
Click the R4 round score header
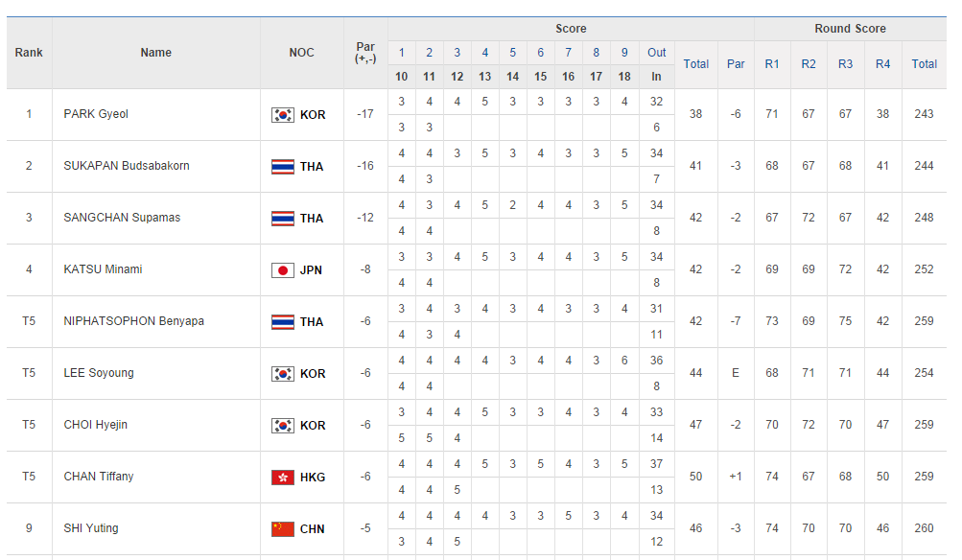[x=882, y=64]
